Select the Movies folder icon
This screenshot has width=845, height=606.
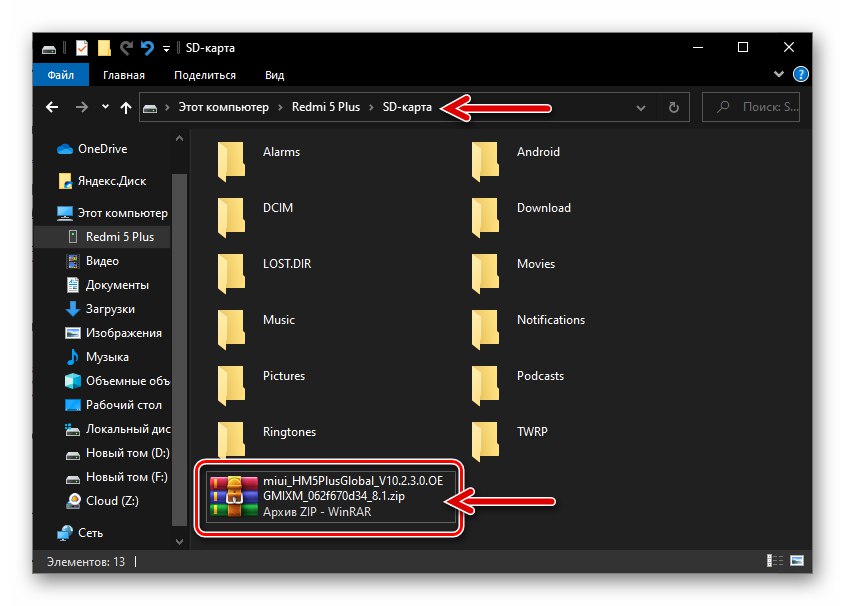click(x=485, y=273)
